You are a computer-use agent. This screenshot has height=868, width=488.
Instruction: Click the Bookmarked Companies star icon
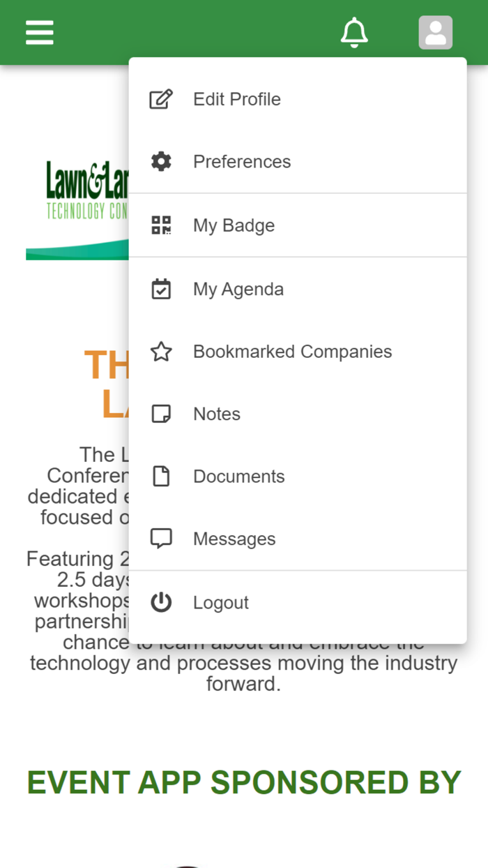(x=161, y=352)
